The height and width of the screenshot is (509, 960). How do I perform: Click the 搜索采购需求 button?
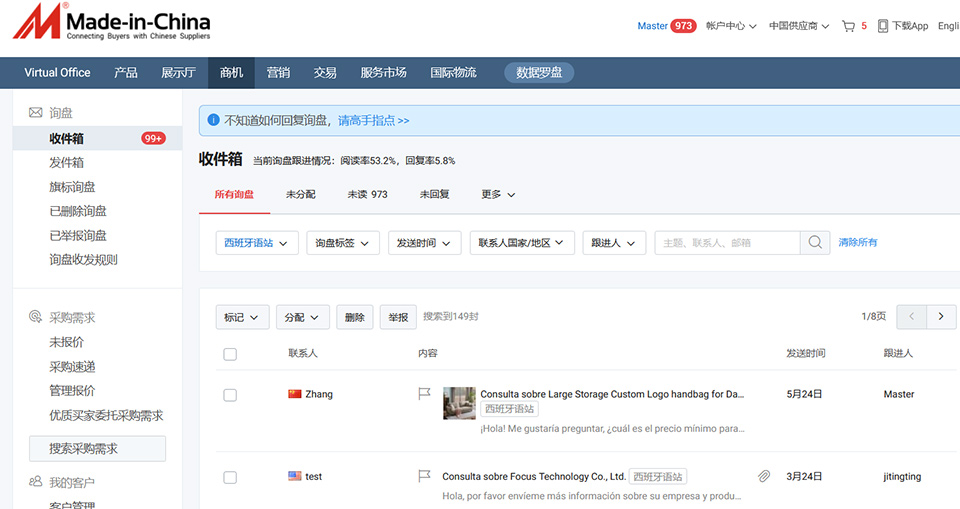click(x=97, y=448)
